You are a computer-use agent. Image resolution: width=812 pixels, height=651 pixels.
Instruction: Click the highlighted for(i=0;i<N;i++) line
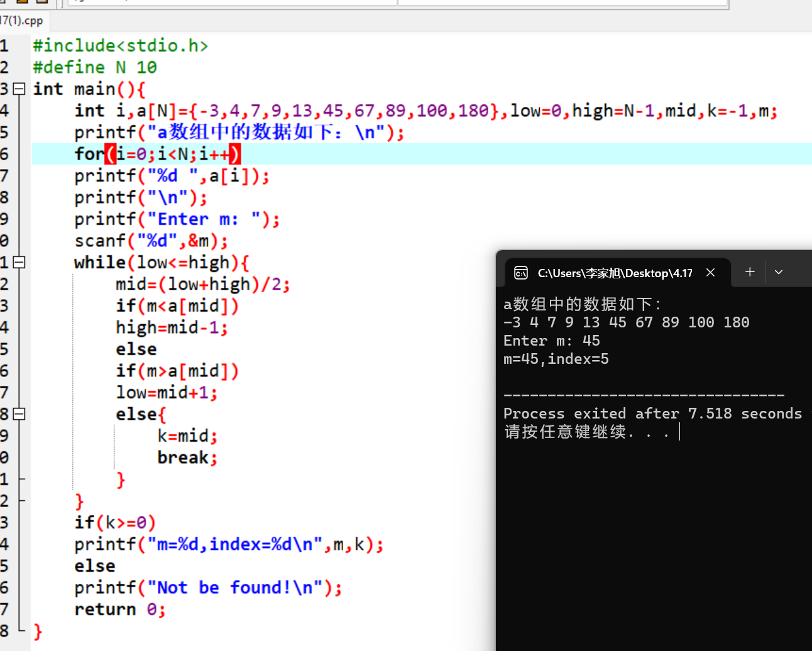click(158, 154)
